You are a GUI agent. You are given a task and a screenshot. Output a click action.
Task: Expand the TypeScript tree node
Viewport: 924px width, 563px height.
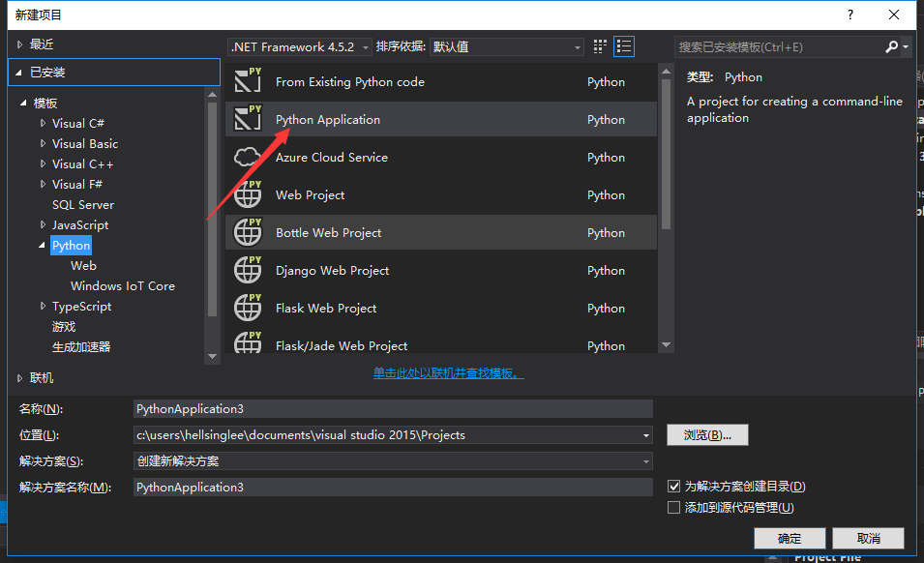[43, 306]
